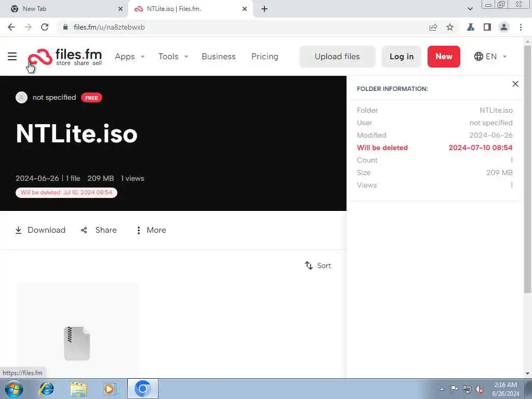
Task: Open Windows Media Player on taskbar
Action: pos(110,389)
